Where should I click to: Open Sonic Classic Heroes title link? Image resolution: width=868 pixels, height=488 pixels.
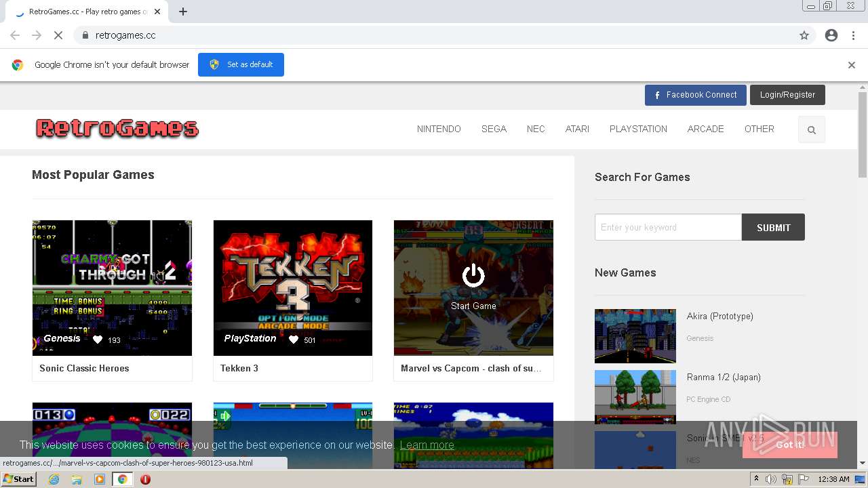tap(84, 368)
